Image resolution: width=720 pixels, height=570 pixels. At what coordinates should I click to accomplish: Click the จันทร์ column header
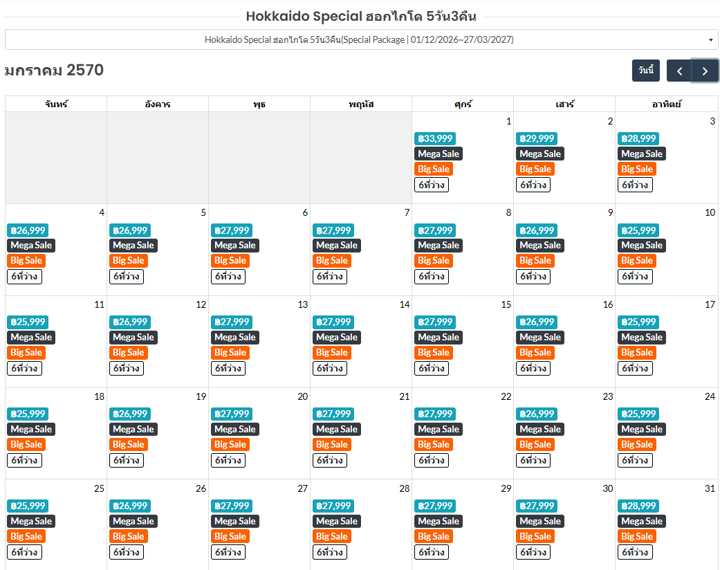(x=56, y=104)
